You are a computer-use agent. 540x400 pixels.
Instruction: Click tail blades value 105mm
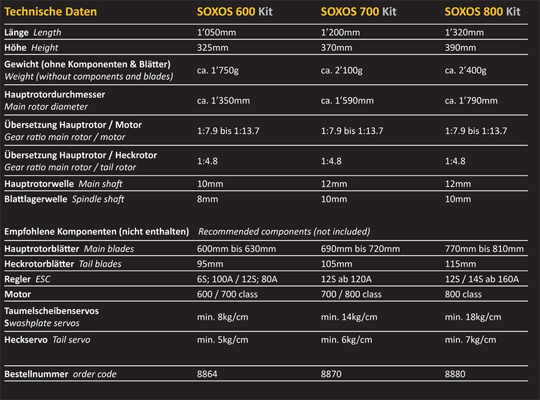(x=336, y=264)
